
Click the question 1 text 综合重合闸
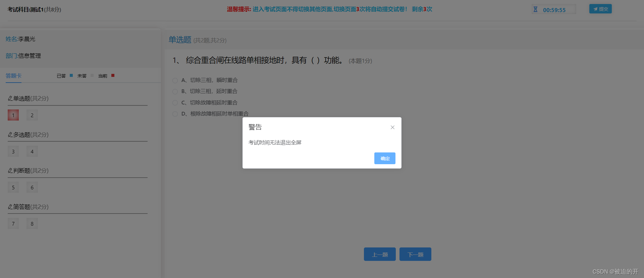pyautogui.click(x=265, y=60)
